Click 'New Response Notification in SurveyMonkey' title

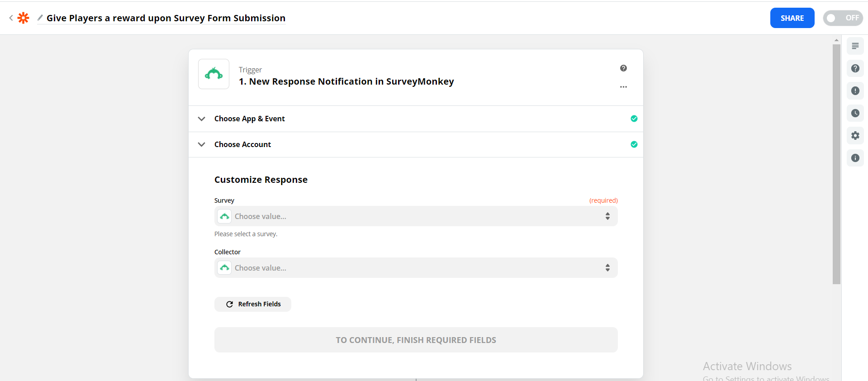click(346, 81)
